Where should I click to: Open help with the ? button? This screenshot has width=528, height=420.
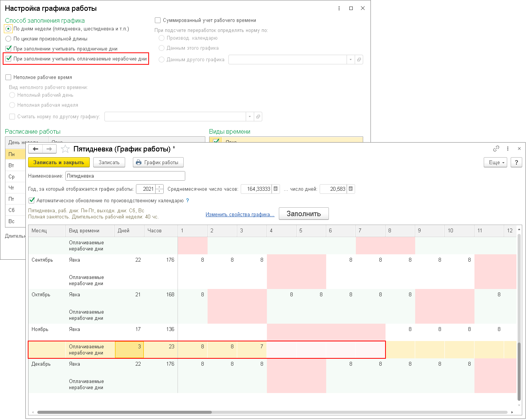516,162
